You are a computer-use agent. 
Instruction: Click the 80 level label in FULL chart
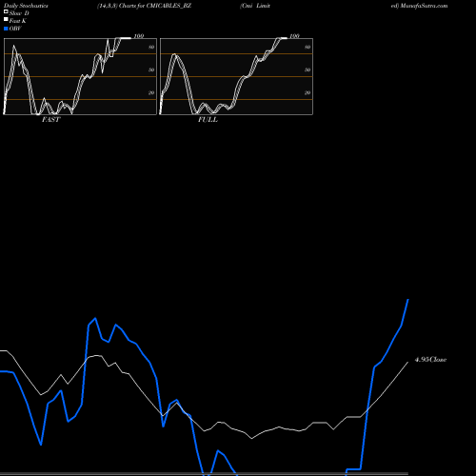click(307, 47)
